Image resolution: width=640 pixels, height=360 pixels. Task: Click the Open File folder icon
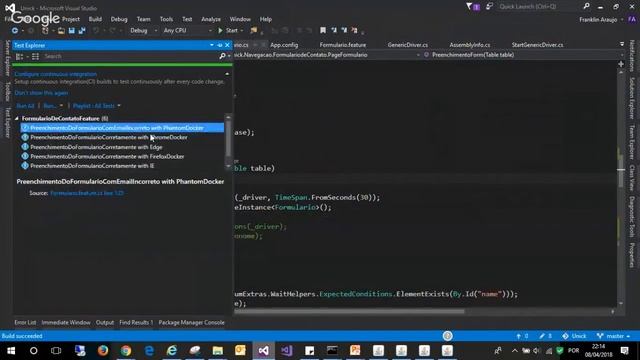tap(61, 31)
